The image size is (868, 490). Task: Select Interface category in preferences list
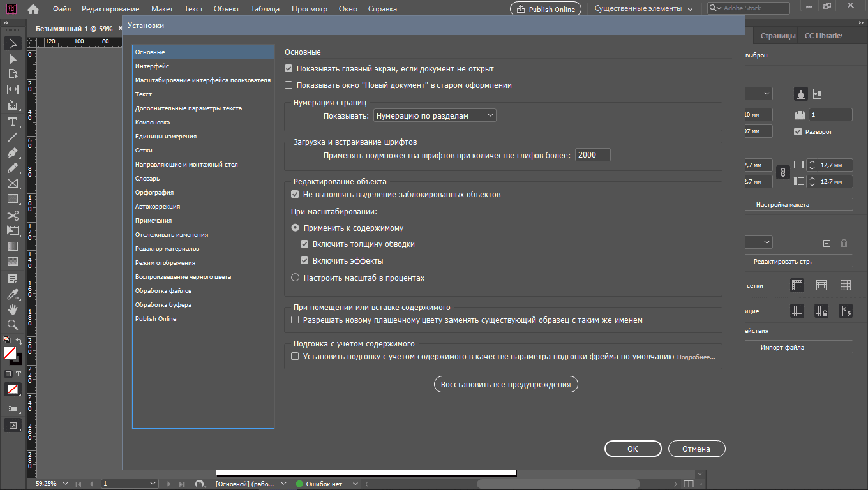point(203,66)
